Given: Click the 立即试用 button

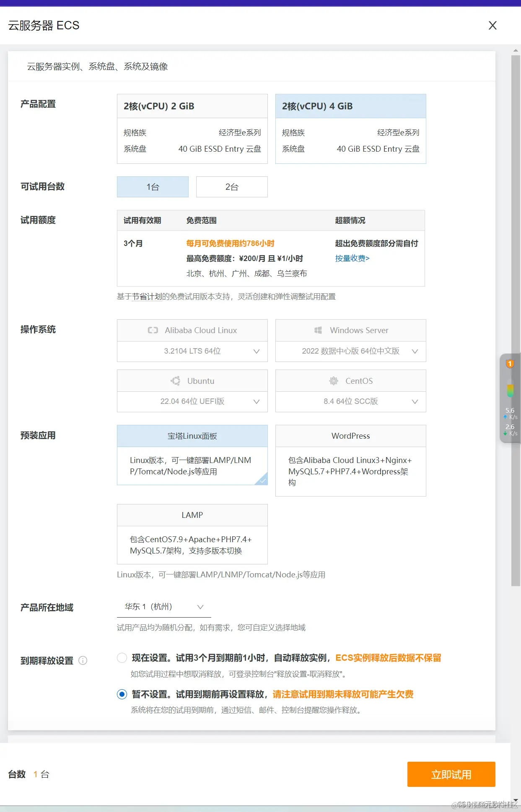Looking at the screenshot, I should coord(451,774).
